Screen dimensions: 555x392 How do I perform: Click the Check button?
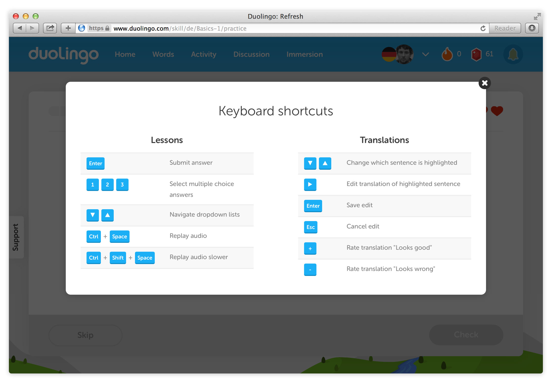(466, 335)
